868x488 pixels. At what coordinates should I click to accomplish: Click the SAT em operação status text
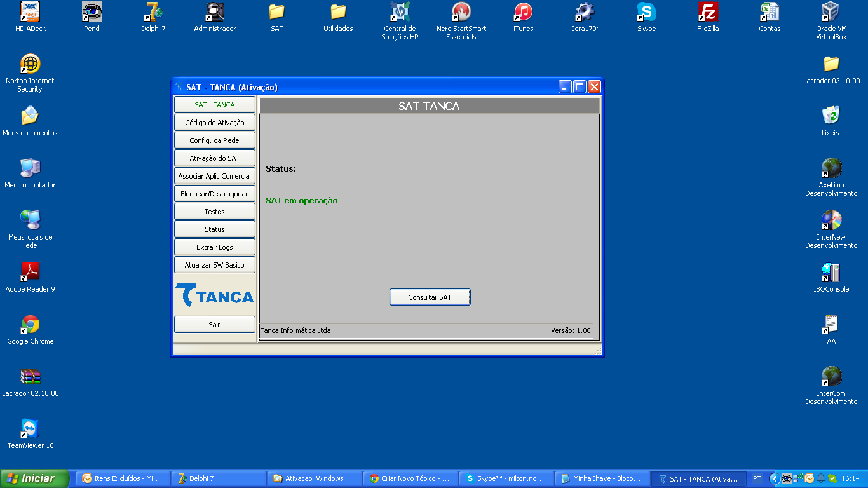[302, 201]
